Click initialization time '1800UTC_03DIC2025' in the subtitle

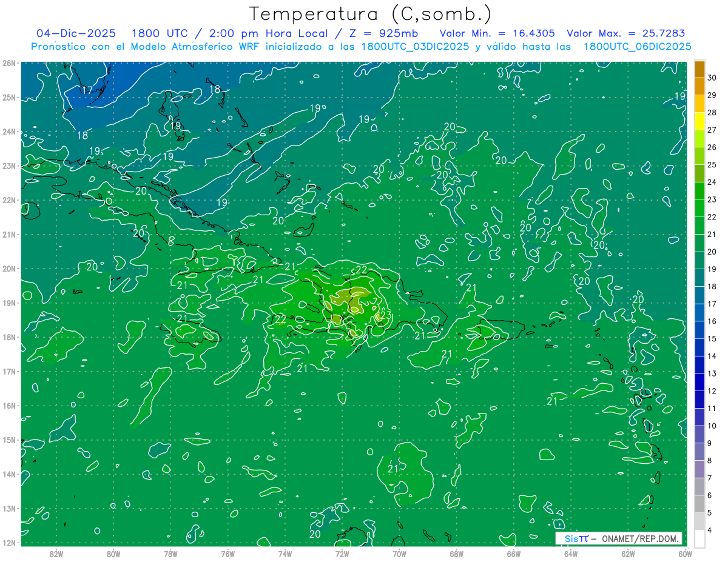[415, 47]
